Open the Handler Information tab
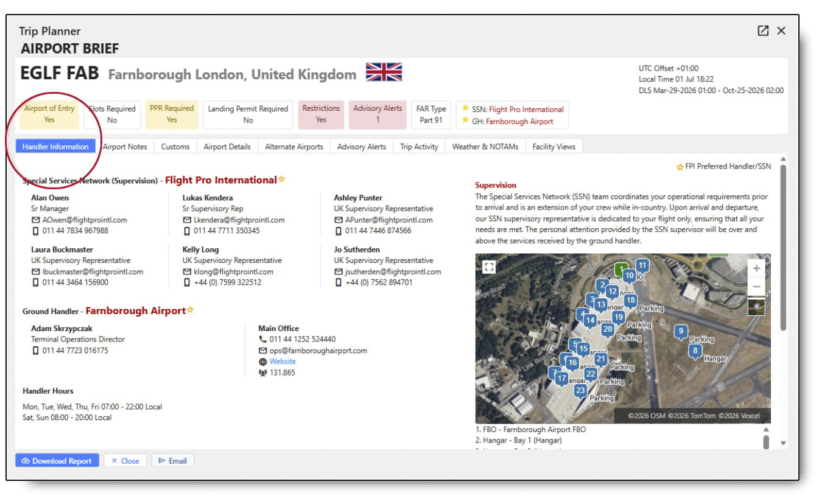 coord(55,147)
